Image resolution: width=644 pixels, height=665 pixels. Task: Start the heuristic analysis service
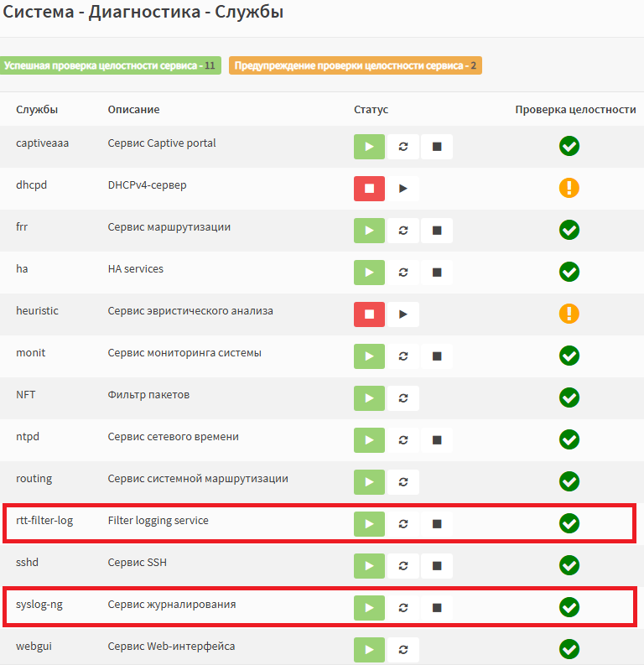pos(403,314)
